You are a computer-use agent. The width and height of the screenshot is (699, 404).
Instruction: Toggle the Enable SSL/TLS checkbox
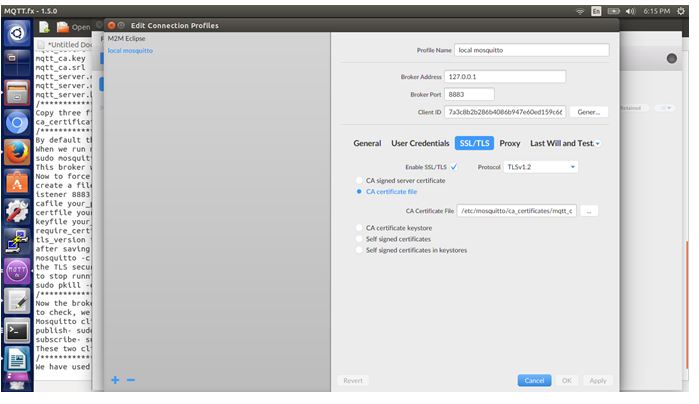pos(454,167)
